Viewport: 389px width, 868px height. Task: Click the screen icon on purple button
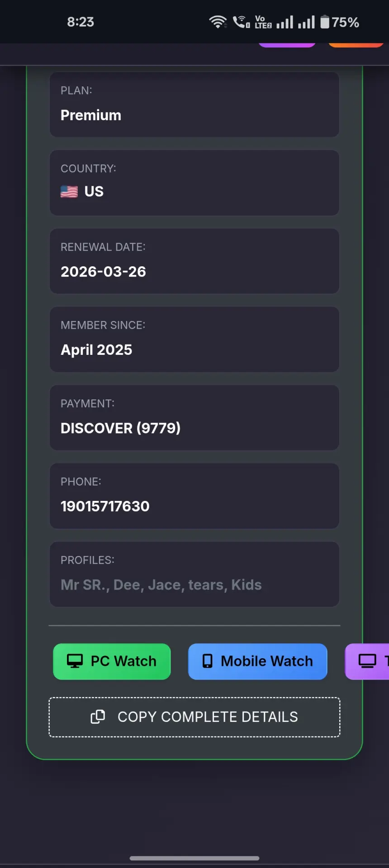point(367,661)
